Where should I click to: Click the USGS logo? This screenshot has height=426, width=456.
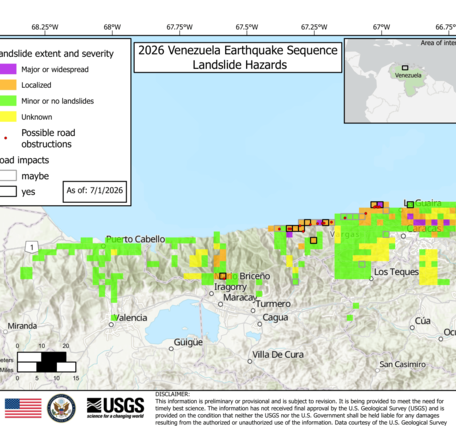(x=115, y=408)
